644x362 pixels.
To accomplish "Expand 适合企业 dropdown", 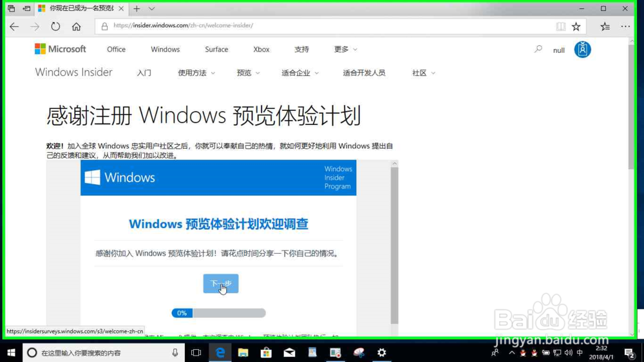I will [x=300, y=73].
